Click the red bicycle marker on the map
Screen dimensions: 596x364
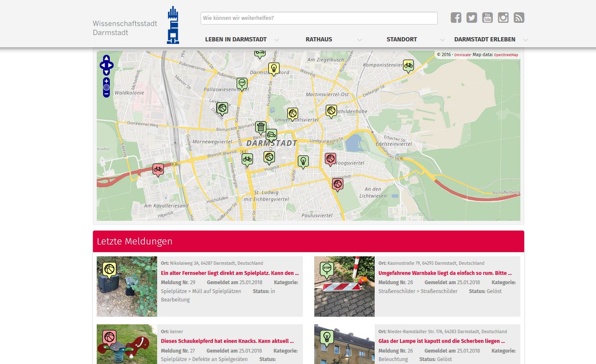[158, 169]
